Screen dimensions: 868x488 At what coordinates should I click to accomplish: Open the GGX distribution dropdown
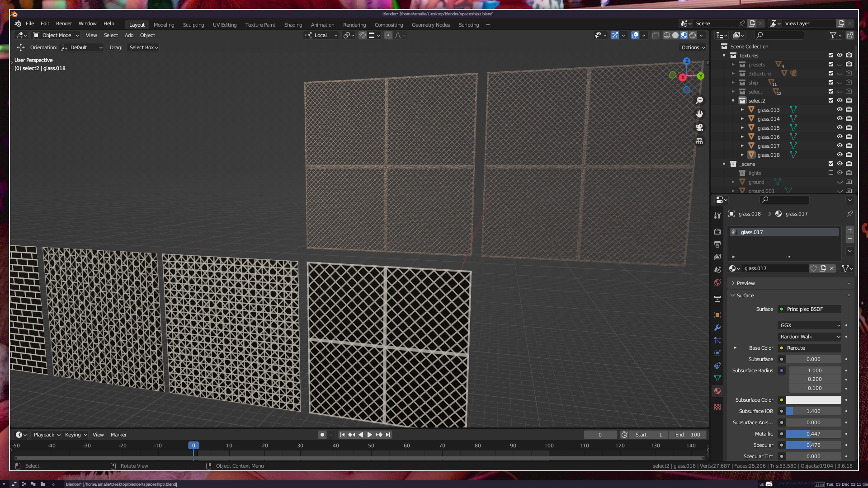pos(809,325)
